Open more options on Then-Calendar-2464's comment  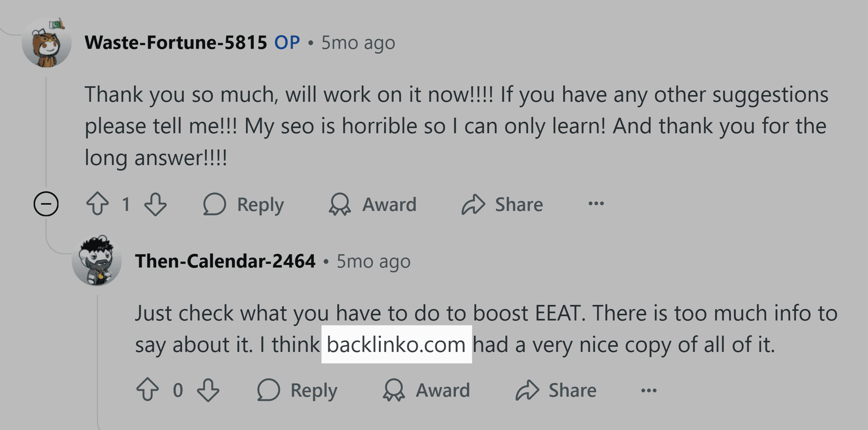click(x=649, y=390)
